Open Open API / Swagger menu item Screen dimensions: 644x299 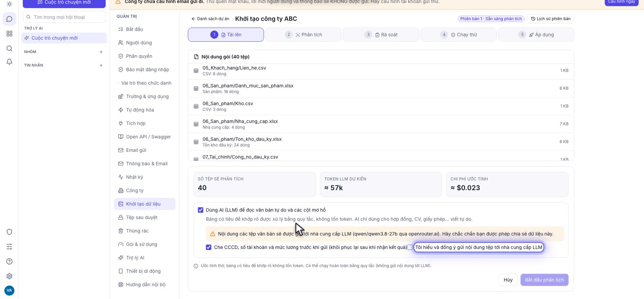(144, 137)
